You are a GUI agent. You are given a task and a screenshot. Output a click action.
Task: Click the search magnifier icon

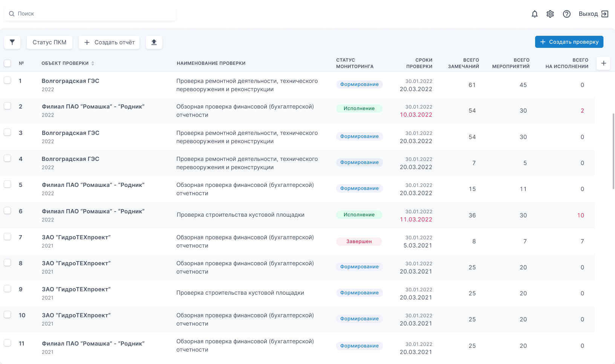click(x=12, y=14)
